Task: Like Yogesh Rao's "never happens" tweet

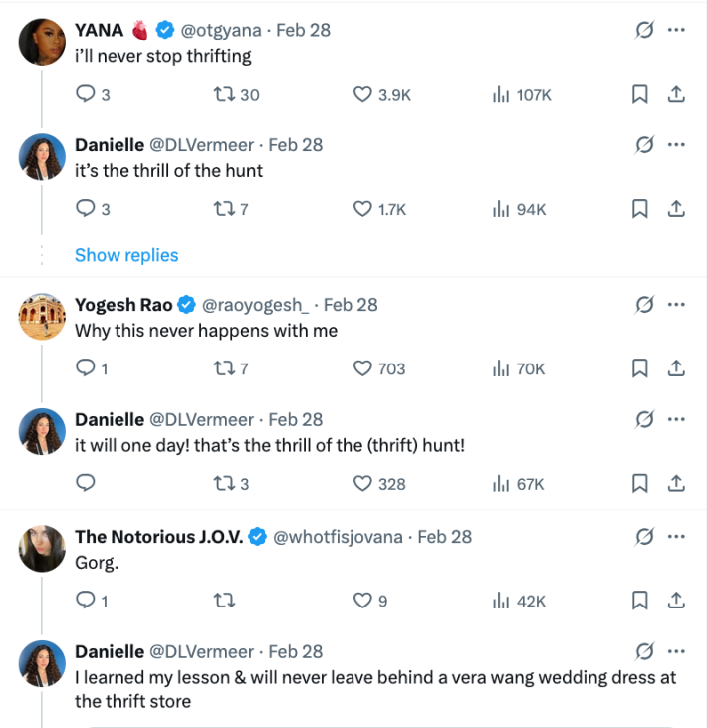Action: pos(363,368)
